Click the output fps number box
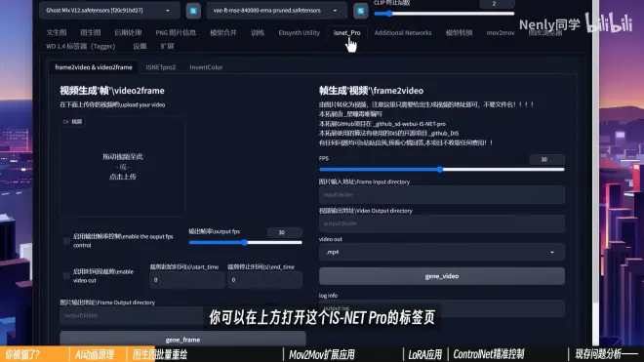The image size is (644, 362). tap(284, 232)
